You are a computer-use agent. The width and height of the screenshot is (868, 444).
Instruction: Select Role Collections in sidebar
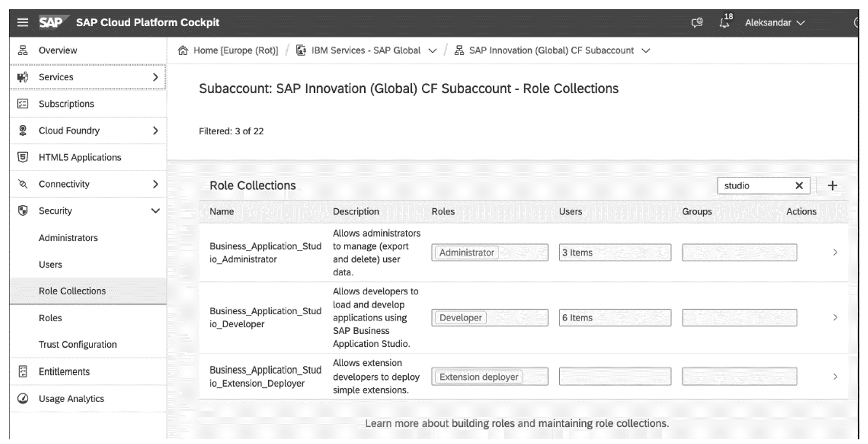coord(88,291)
